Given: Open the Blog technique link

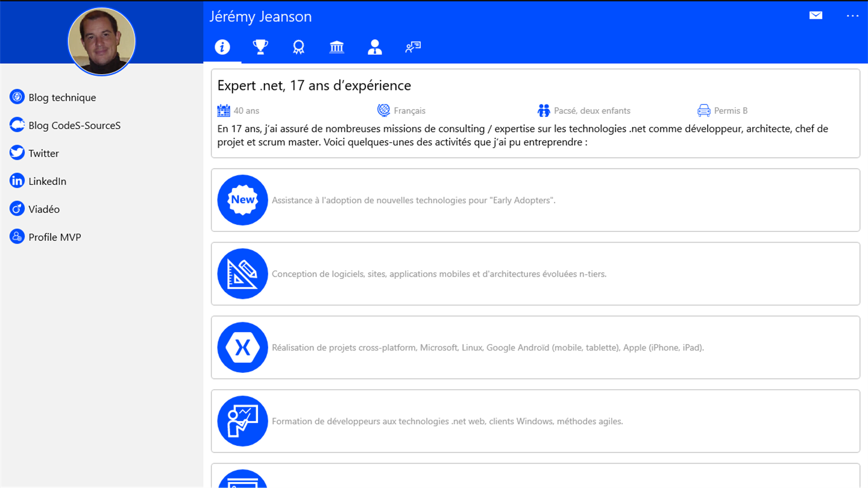Looking at the screenshot, I should pos(62,98).
